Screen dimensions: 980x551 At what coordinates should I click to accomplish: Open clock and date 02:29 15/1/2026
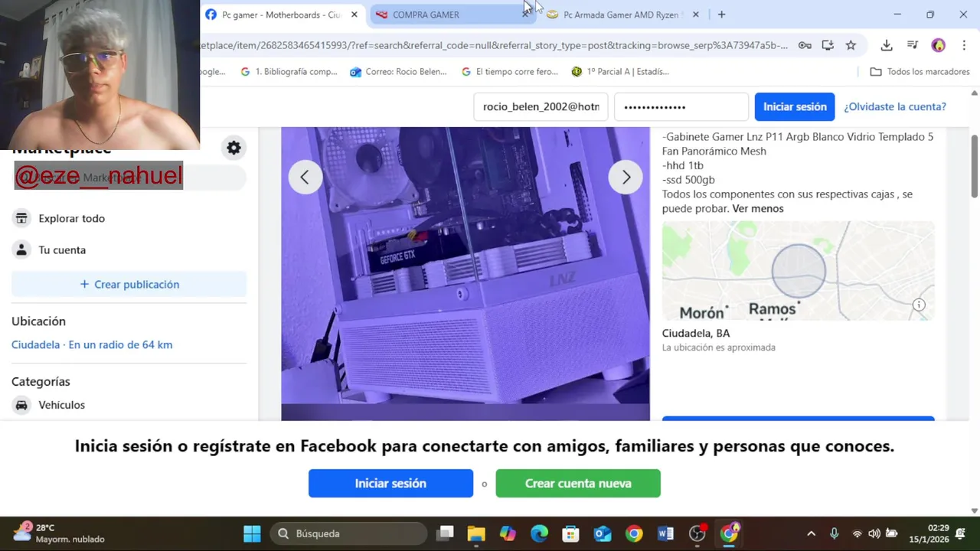(x=928, y=533)
